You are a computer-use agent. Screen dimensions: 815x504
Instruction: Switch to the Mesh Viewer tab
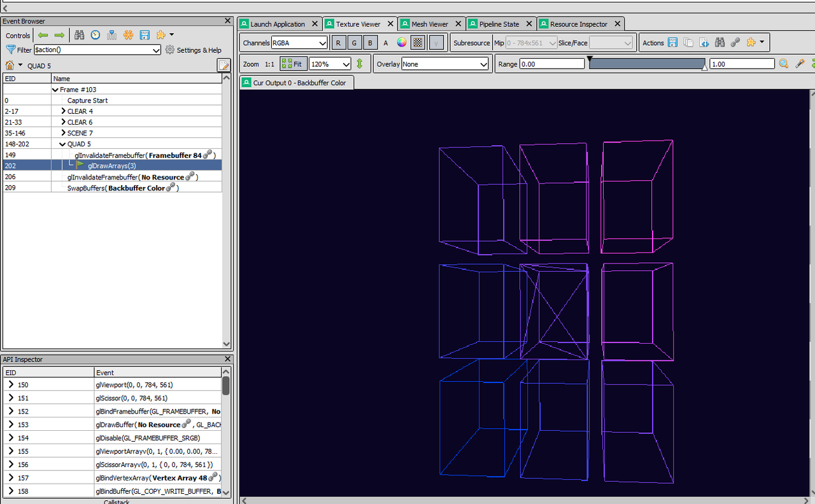pos(430,24)
